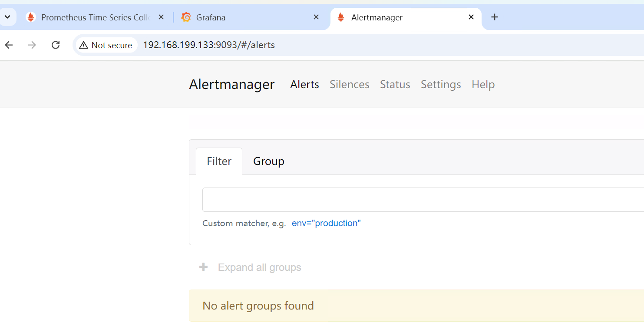Click the browser back arrow icon

pos(9,45)
